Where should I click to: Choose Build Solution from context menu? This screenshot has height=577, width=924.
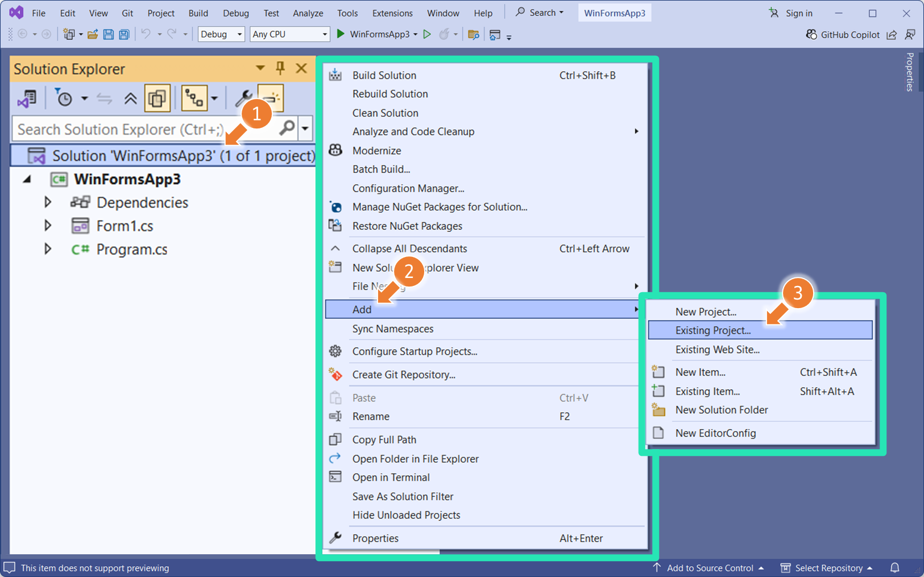pyautogui.click(x=485, y=75)
